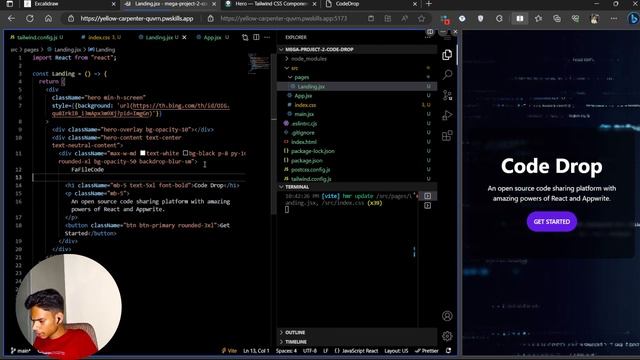
Task: Click the Spaces: 4 indentation status item
Action: (x=286, y=351)
